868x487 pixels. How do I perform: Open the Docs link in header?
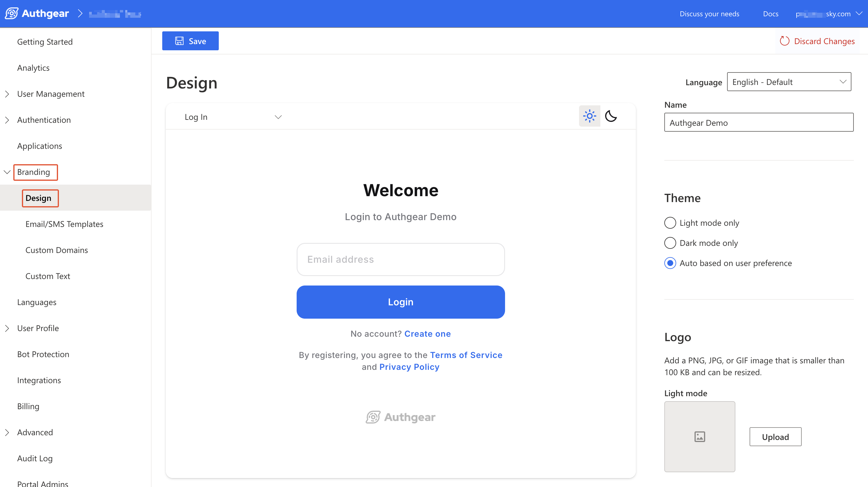point(770,14)
